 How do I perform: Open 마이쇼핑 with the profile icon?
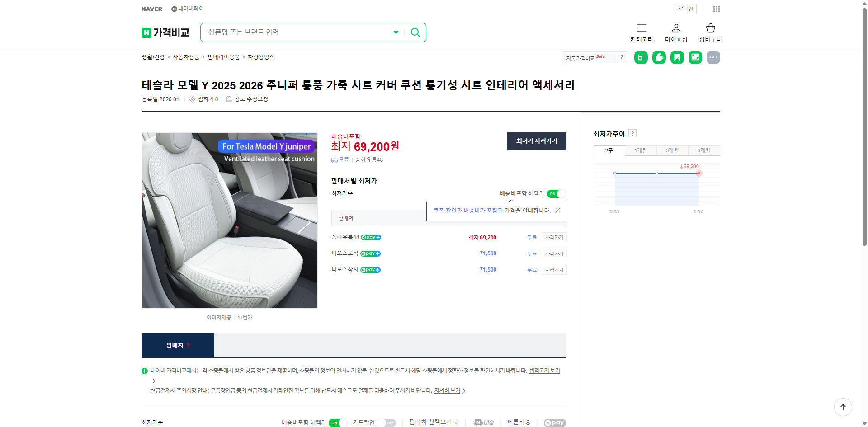tap(676, 28)
